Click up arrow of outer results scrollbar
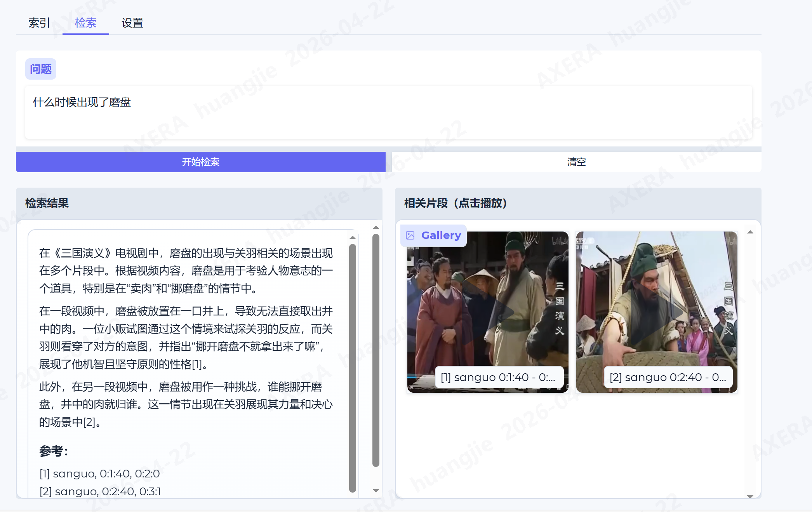The width and height of the screenshot is (812, 512). (x=376, y=227)
